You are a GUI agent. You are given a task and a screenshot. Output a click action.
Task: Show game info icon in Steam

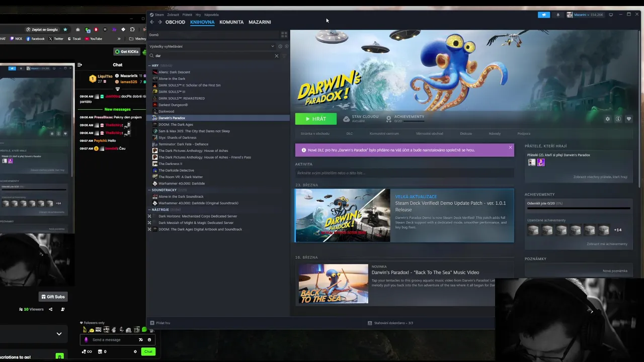618,119
